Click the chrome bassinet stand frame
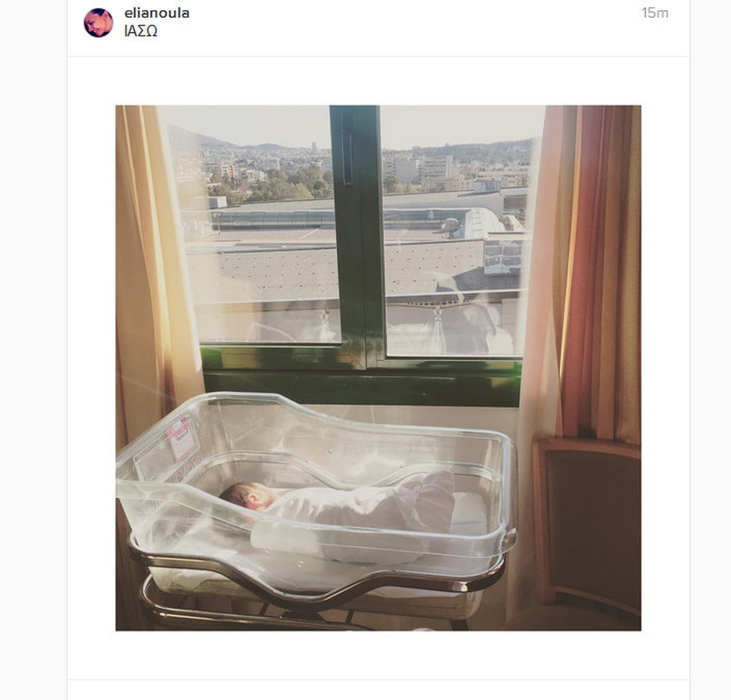This screenshot has height=700, width=731. (x=317, y=588)
